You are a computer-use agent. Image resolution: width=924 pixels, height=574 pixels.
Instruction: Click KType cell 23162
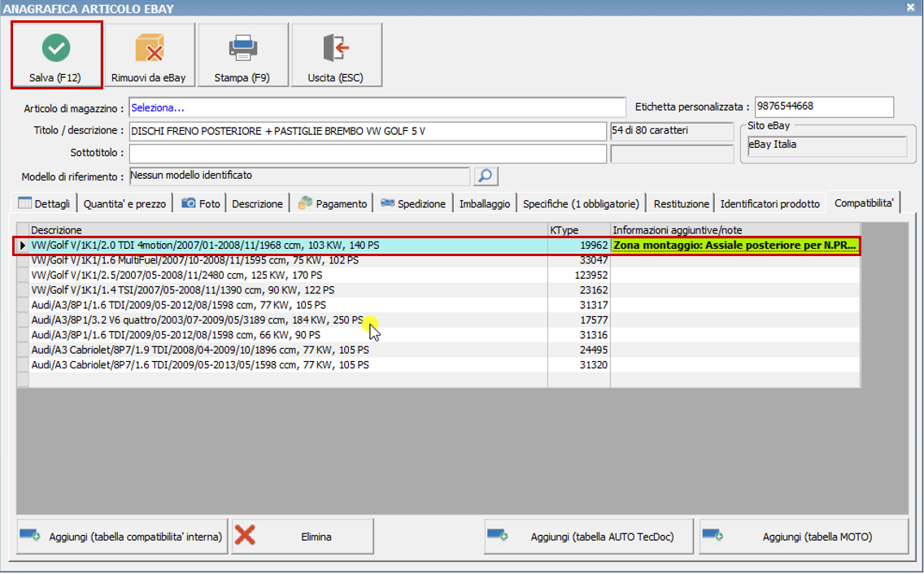(x=578, y=290)
